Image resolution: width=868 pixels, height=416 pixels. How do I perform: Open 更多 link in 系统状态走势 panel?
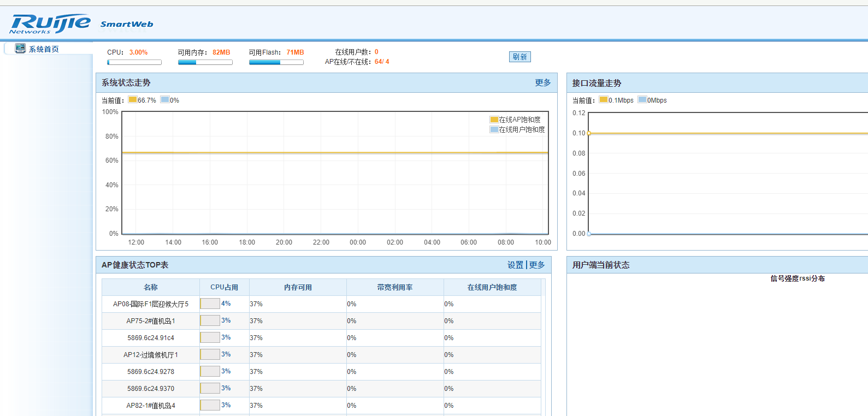pos(542,83)
